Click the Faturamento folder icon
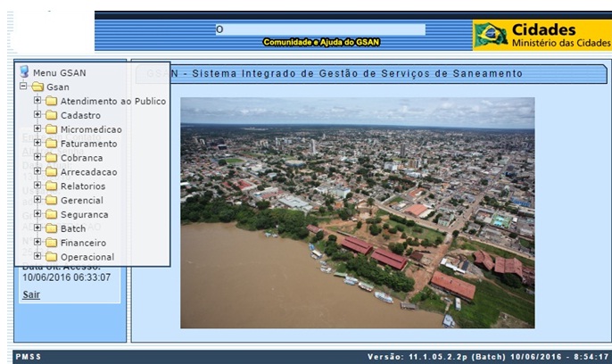 tap(51, 144)
